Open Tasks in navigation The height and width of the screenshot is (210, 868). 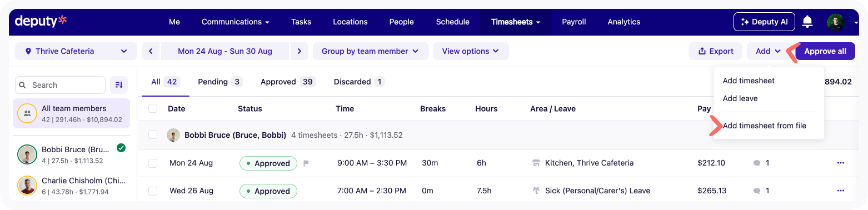pyautogui.click(x=301, y=22)
